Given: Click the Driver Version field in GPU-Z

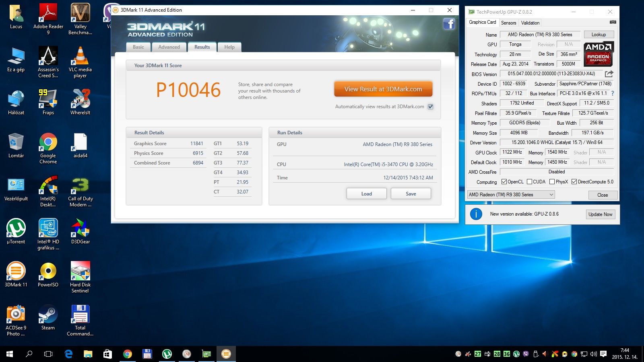Looking at the screenshot, I should point(557,142).
